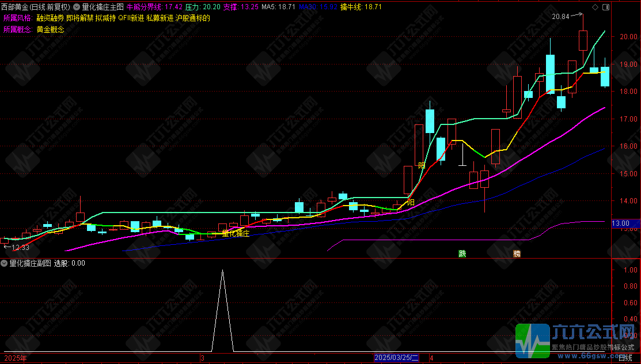Viewport: 641px width, 364px height.
Task: Click the 擒牛线 indicator label
Action: 351,7
